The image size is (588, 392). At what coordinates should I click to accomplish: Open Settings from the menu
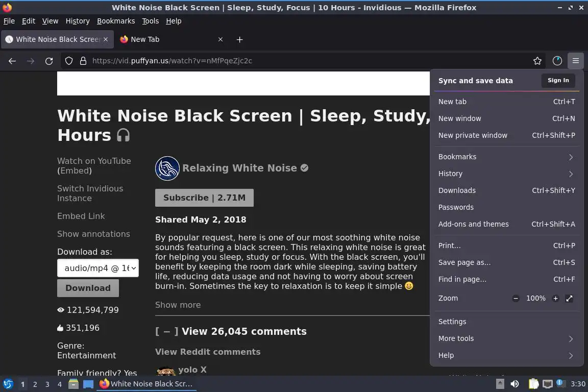(x=506, y=322)
